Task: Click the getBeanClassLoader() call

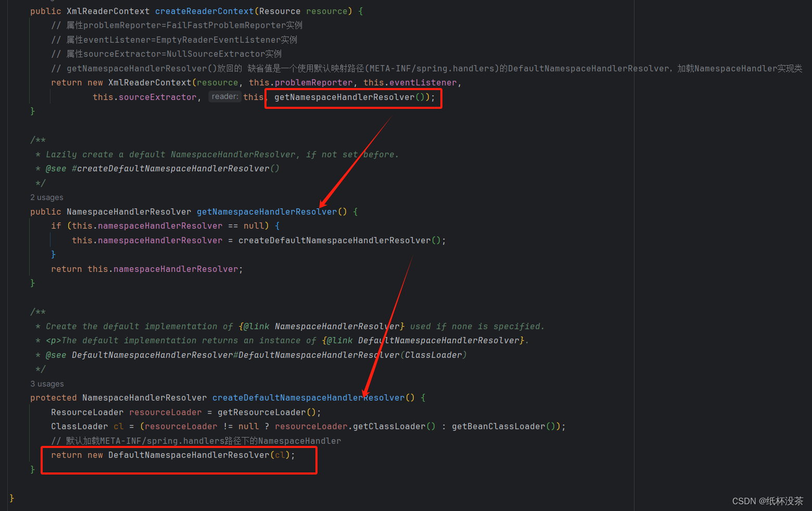Action: click(x=503, y=426)
